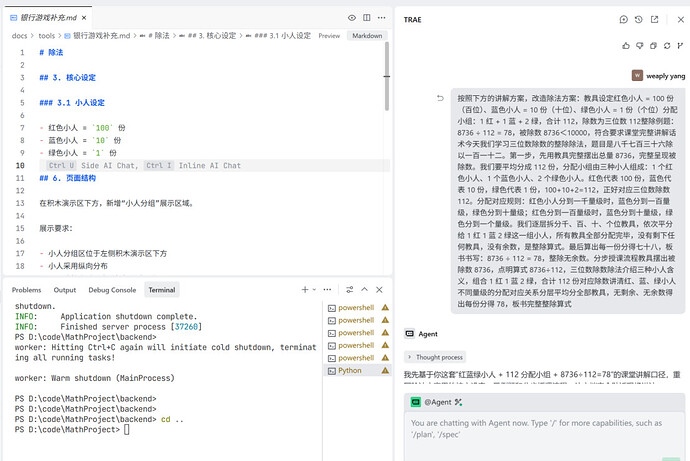690x461 pixels.
Task: Open the TRAE chat history
Action: pyautogui.click(x=639, y=19)
